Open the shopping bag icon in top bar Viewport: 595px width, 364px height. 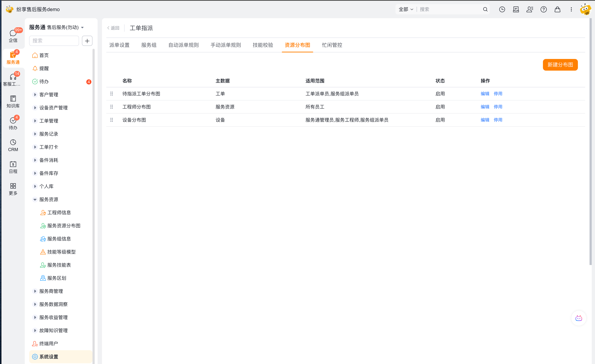click(x=557, y=9)
